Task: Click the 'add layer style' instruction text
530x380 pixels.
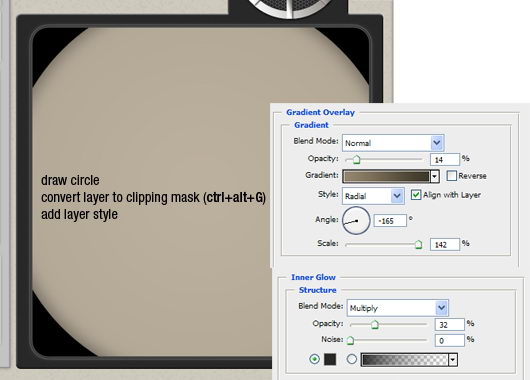Action: (79, 214)
